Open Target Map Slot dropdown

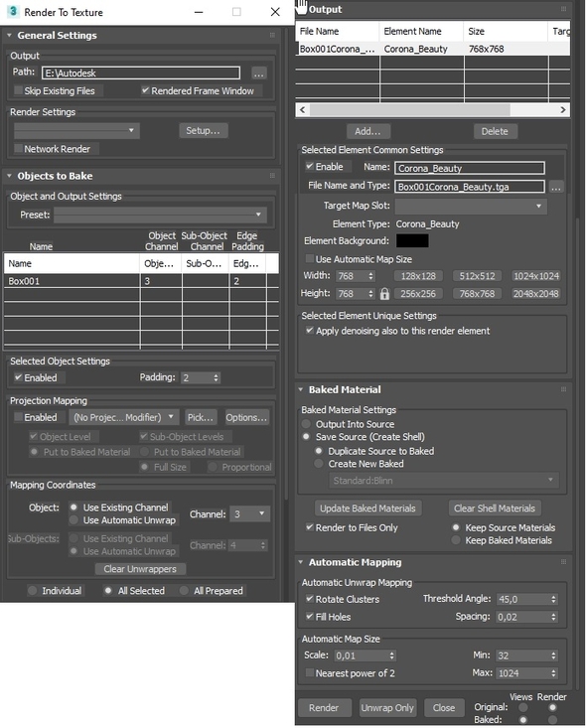(471, 206)
